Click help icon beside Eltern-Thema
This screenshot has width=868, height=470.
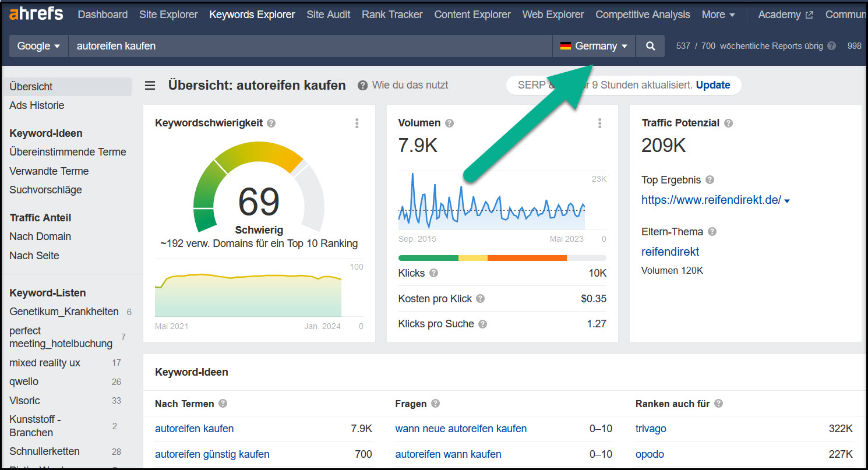tap(712, 232)
